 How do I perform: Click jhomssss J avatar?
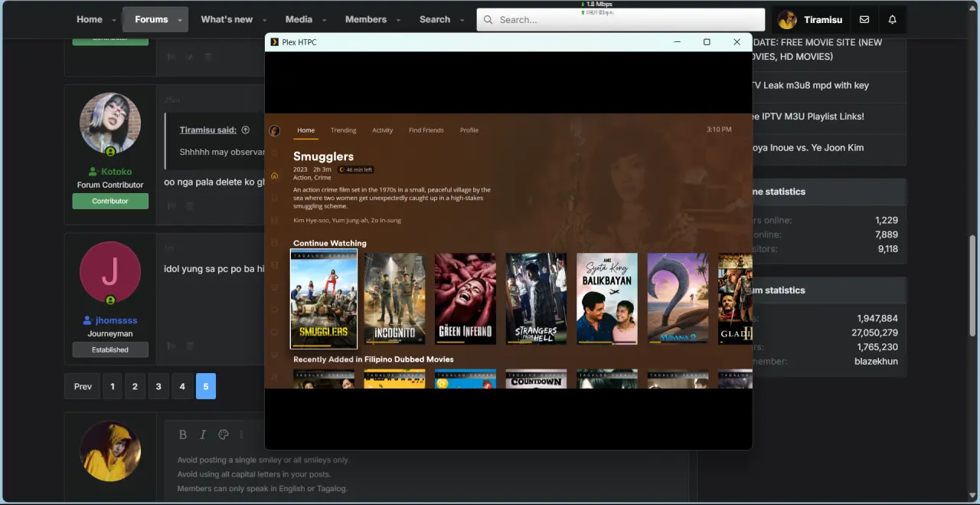[x=110, y=272]
